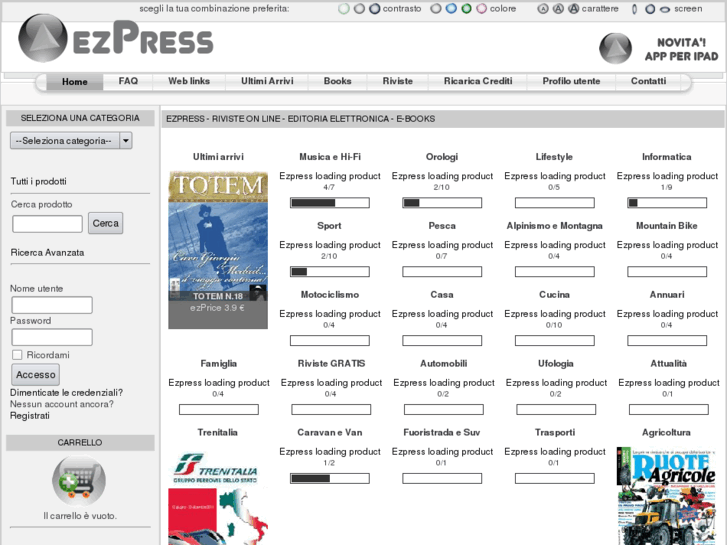Click the Orologi category heading
The height and width of the screenshot is (545, 727).
442,157
